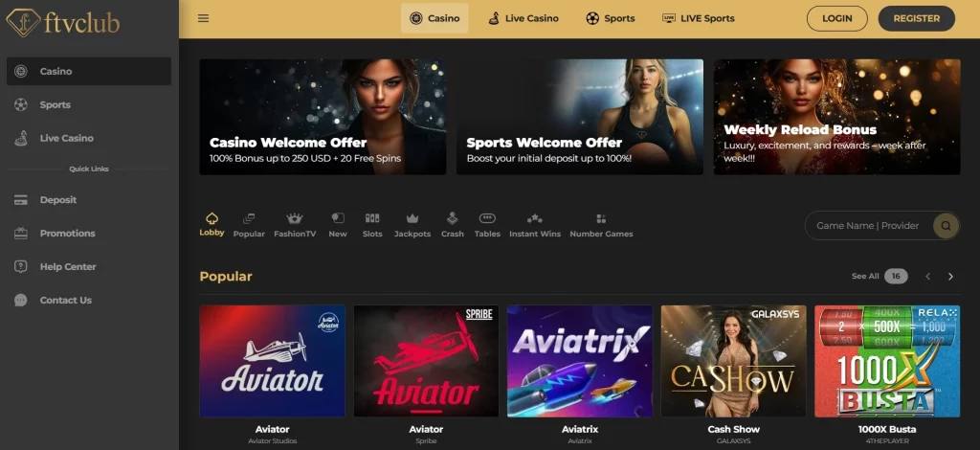Screen dimensions: 980x450
Task: Open the Aviatrix game thumbnail
Action: click(580, 361)
